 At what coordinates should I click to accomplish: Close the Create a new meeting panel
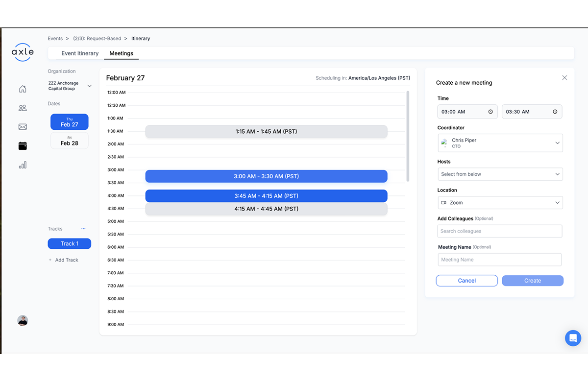coord(564,78)
